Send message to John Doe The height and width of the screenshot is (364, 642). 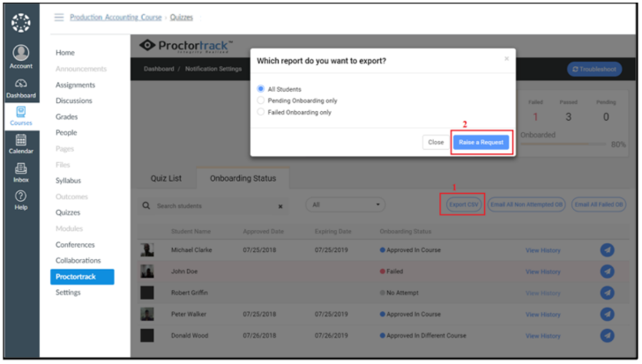pos(608,271)
